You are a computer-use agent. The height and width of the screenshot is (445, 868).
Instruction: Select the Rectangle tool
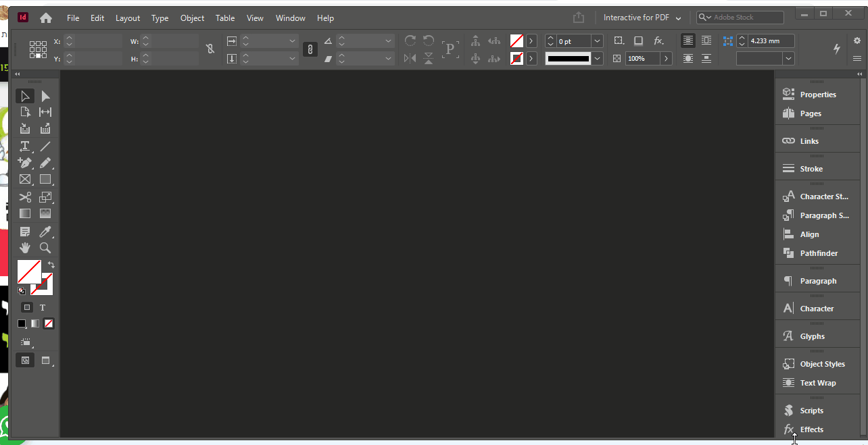click(x=45, y=180)
